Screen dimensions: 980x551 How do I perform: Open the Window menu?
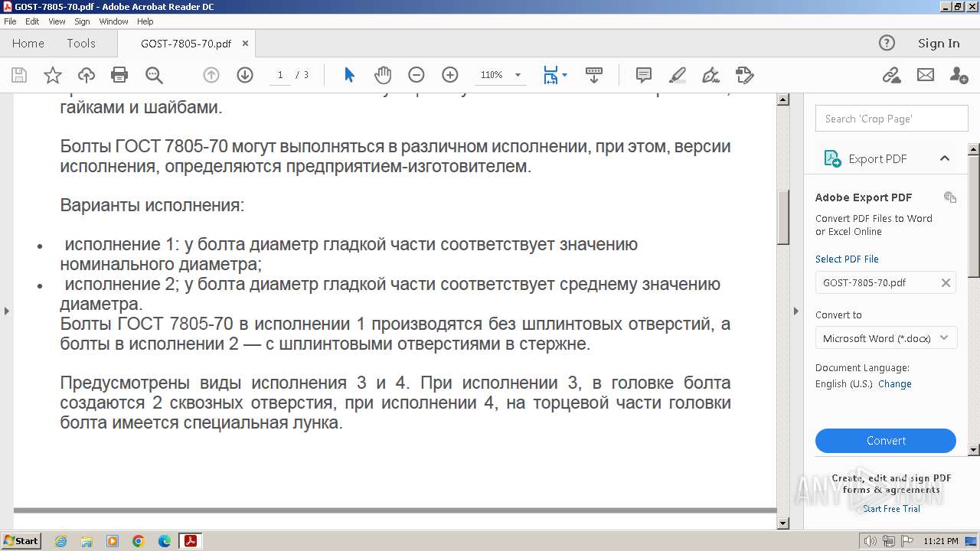[x=113, y=21]
